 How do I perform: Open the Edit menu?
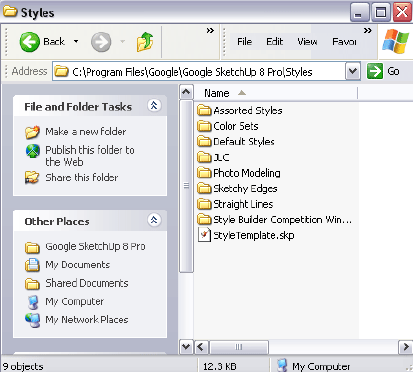(274, 42)
